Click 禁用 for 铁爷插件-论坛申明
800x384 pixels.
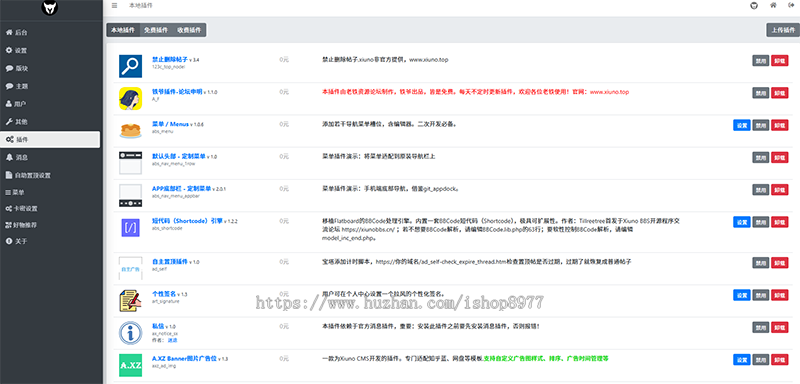[761, 93]
